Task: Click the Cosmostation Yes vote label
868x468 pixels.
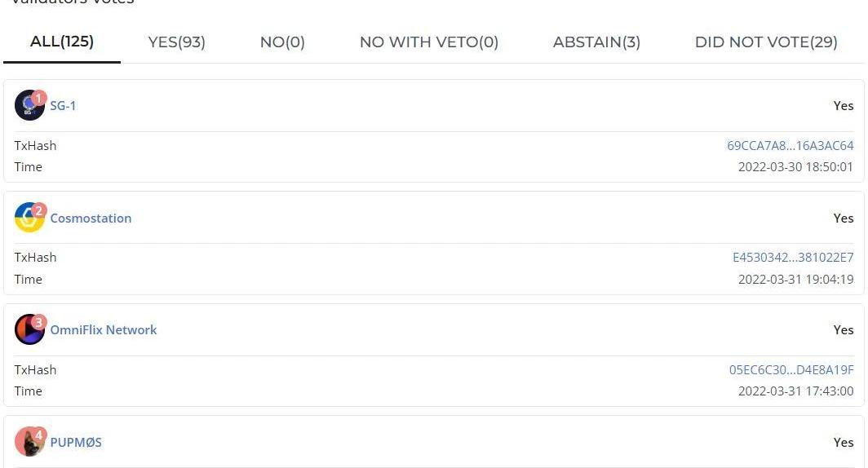Action: 843,219
